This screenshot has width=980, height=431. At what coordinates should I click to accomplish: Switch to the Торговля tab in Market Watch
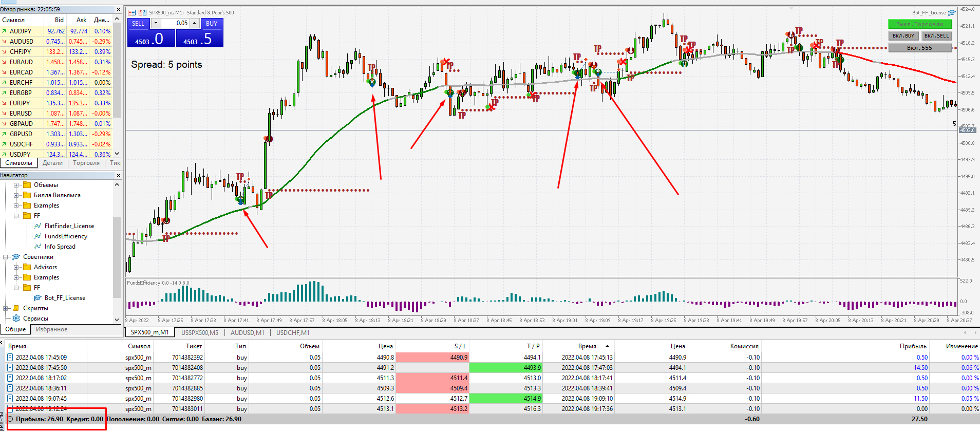pyautogui.click(x=86, y=163)
